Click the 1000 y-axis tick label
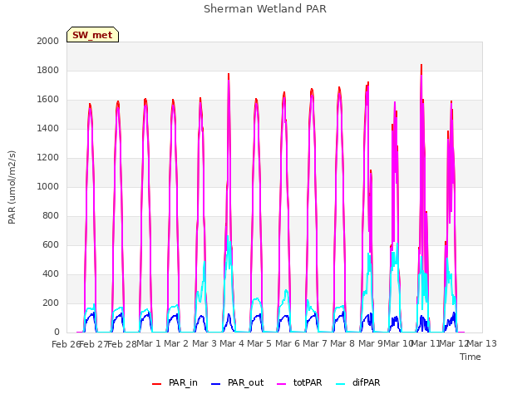The width and height of the screenshot is (532, 399). (x=48, y=186)
